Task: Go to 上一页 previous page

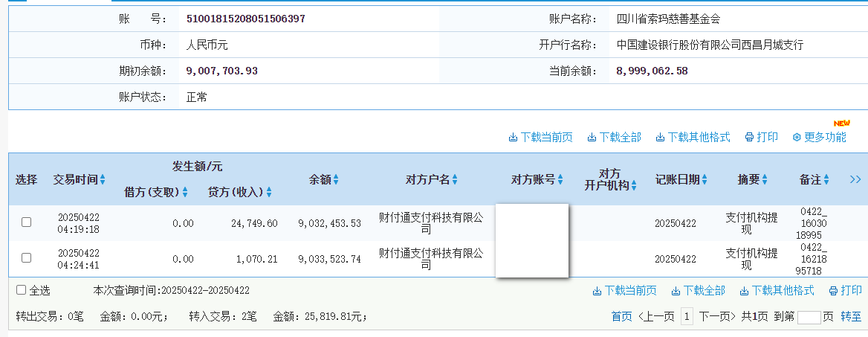Action: [x=656, y=317]
